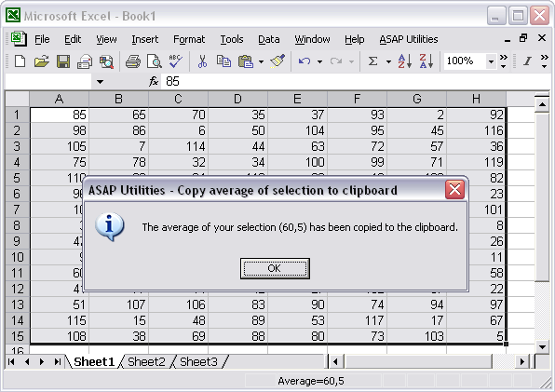Click the Redo arrow icon
Screen dimensions: 555x392
click(336, 61)
